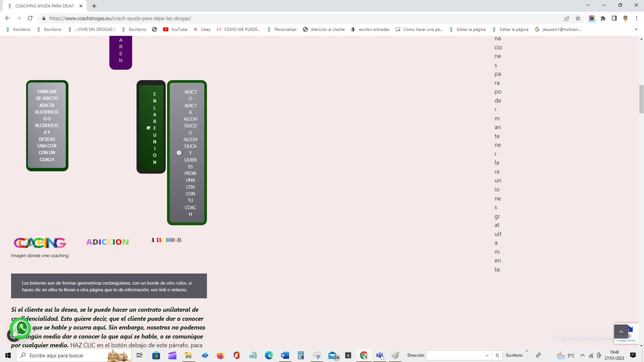Open the 'escribir entradas' bookmark
This screenshot has height=362, width=644.
(370, 29)
